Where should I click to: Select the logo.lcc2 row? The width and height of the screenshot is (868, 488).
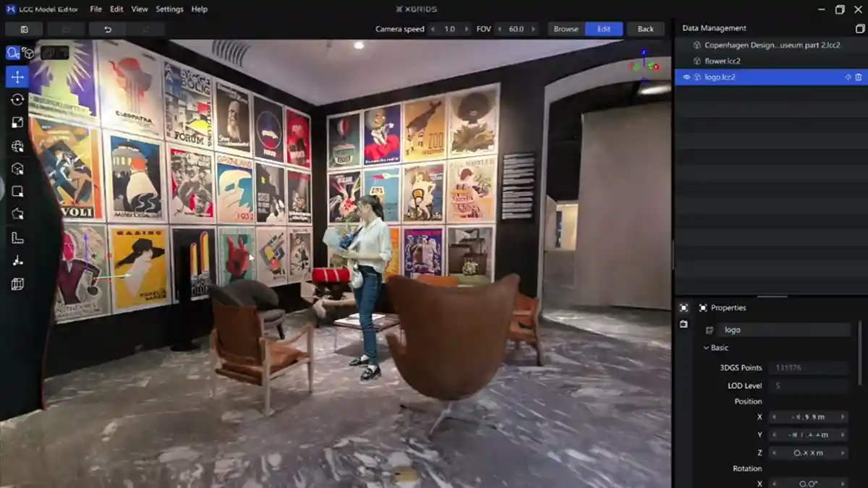(x=770, y=77)
